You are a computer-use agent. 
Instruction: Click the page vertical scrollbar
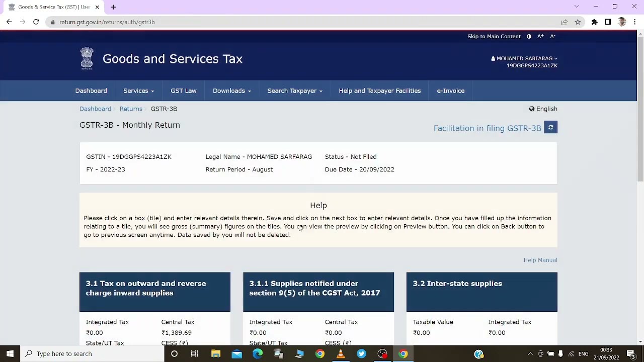click(640, 110)
